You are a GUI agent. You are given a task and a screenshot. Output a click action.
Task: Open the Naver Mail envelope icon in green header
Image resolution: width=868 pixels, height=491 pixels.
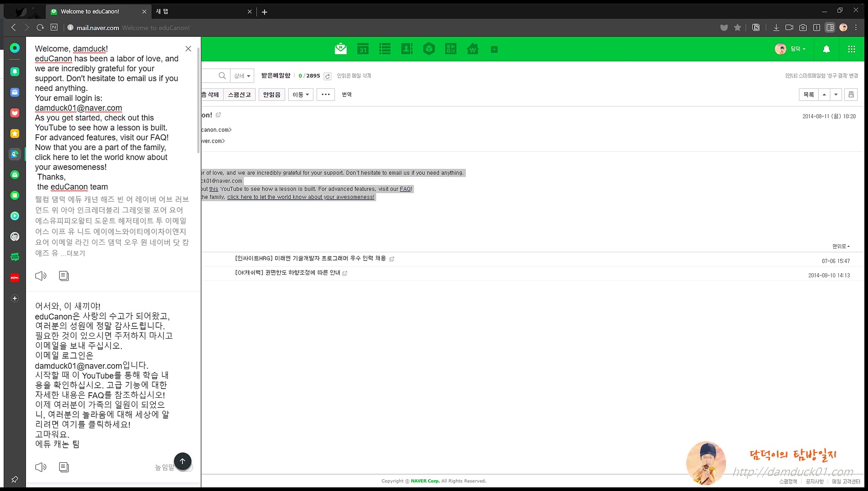pos(340,49)
